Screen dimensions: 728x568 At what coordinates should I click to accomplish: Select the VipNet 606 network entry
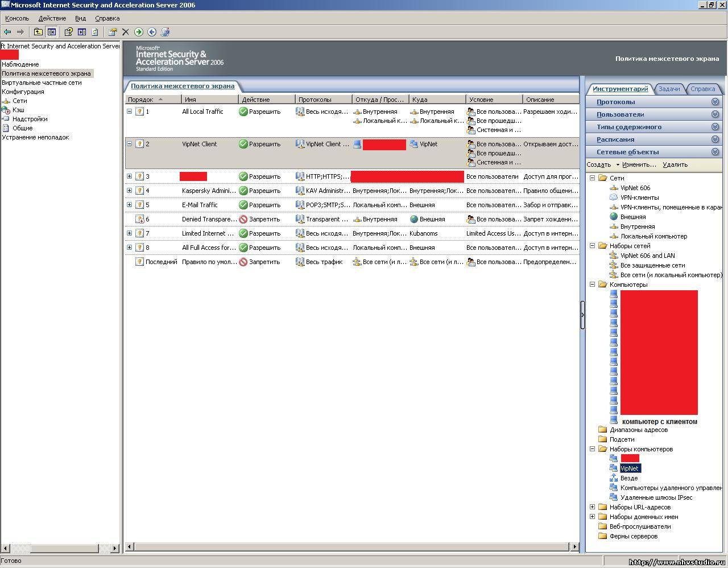(635, 188)
